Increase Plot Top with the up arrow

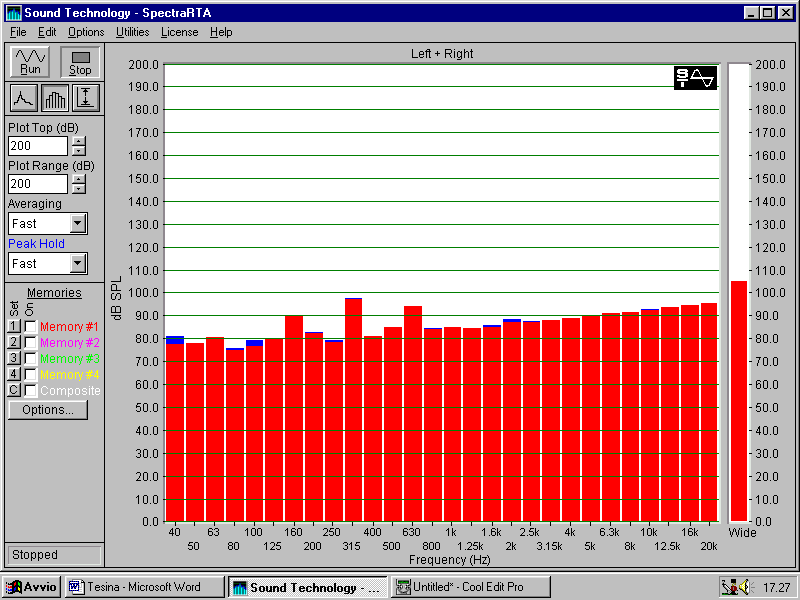(79, 141)
